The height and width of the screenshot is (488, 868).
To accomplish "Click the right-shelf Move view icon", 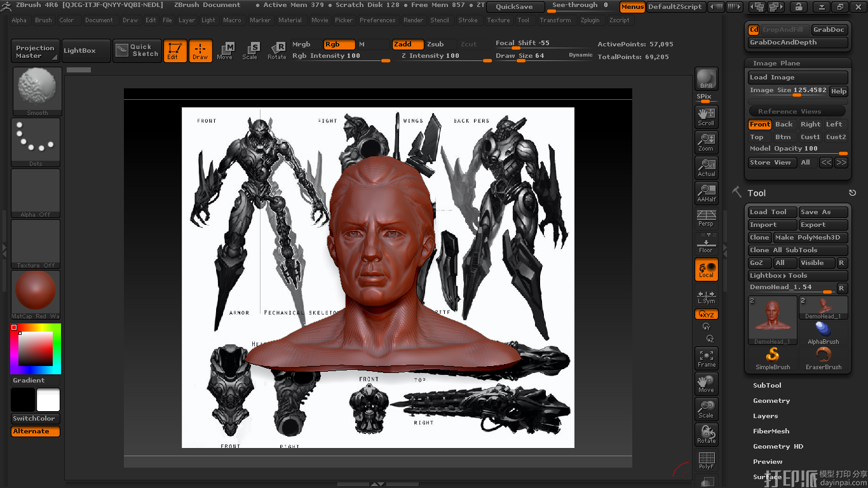I will 707,384.
